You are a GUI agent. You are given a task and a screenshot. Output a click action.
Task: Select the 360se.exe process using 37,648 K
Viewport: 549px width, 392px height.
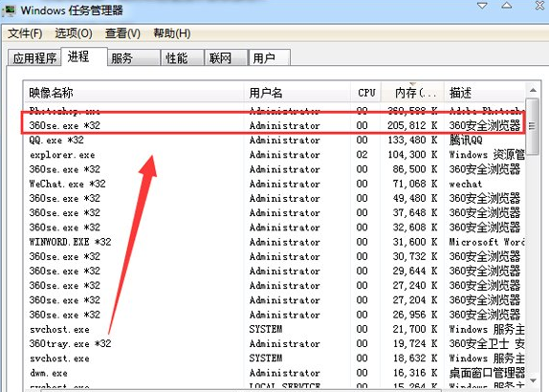pyautogui.click(x=274, y=213)
